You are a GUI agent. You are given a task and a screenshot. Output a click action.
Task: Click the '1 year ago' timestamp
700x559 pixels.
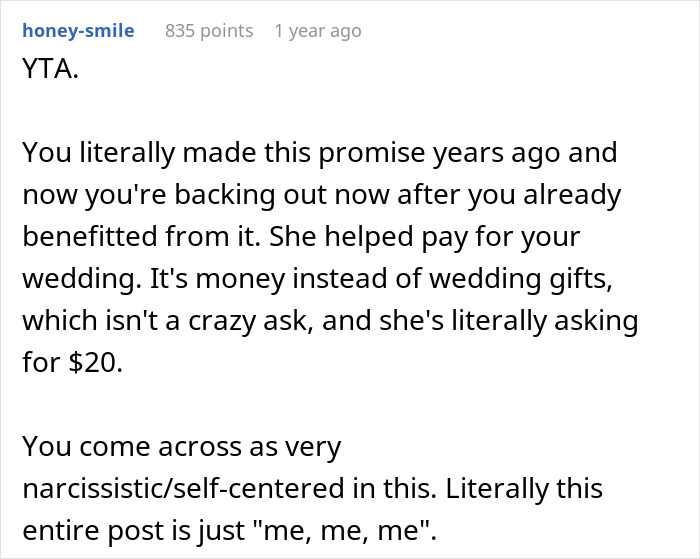[x=317, y=31]
